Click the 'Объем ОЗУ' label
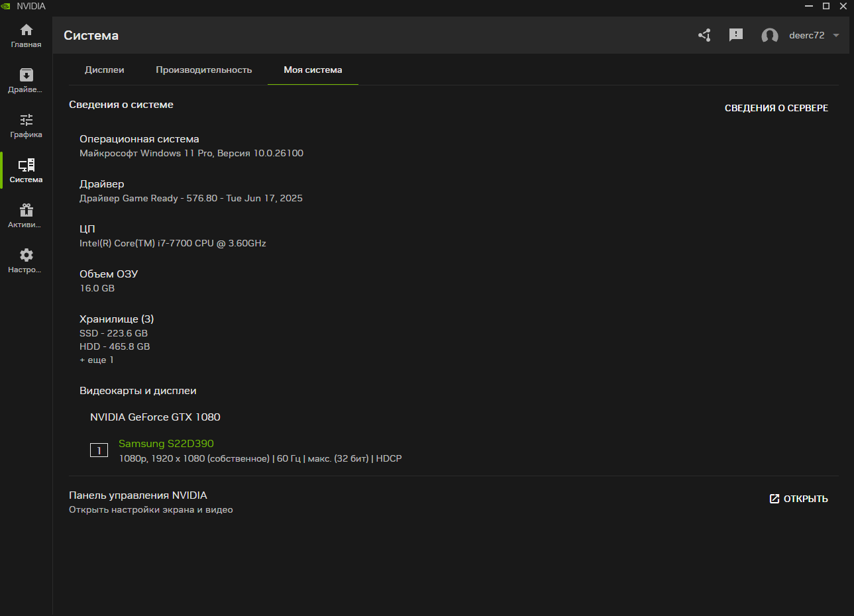The image size is (854, 616). (109, 274)
